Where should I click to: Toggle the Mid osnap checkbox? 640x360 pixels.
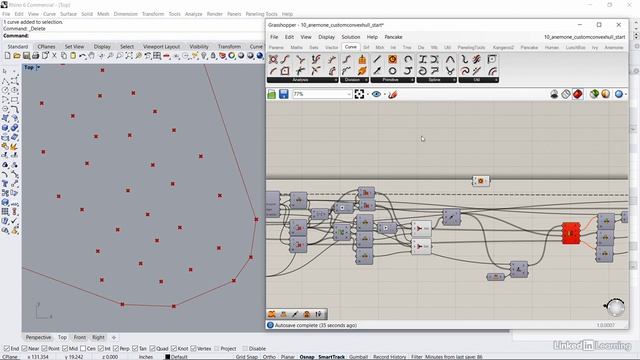pos(65,349)
